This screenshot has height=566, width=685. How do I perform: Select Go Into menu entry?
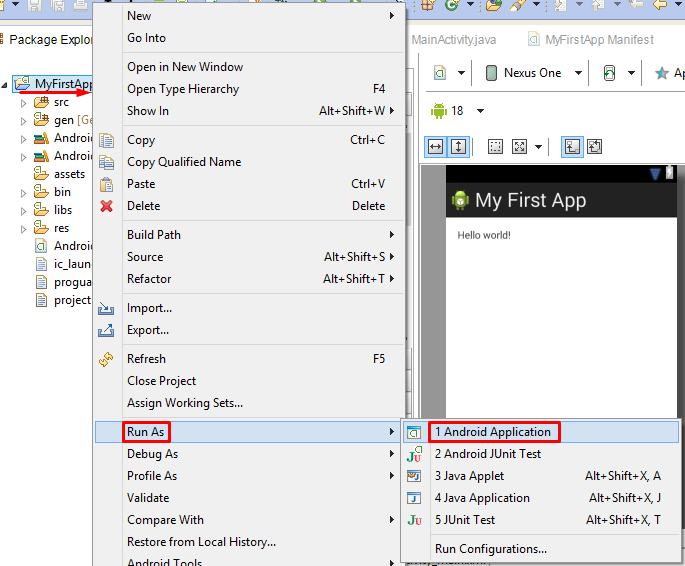pyautogui.click(x=248, y=38)
